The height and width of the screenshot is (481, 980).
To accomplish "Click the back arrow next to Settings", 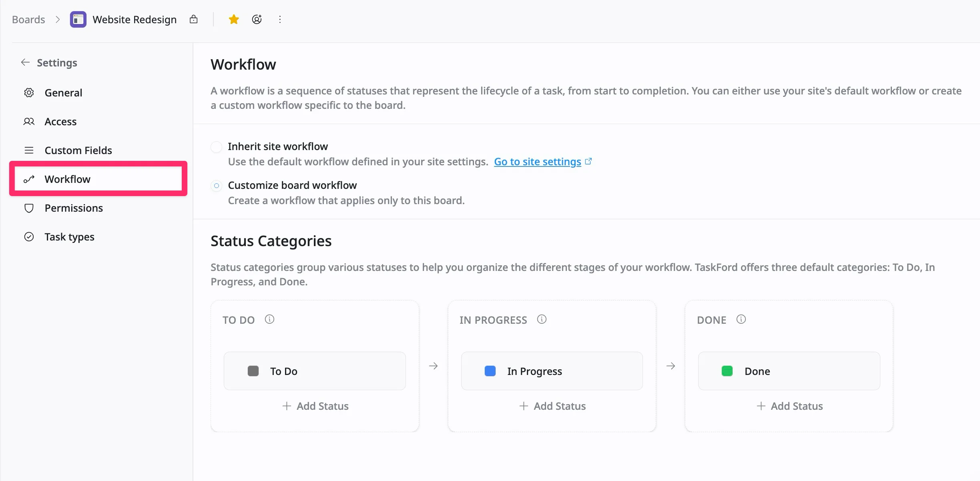I will 25,62.
